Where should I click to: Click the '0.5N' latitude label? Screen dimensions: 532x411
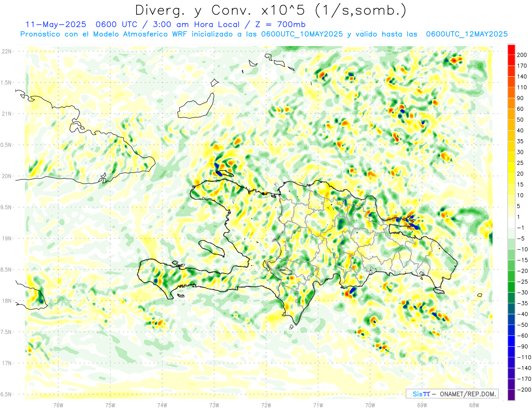(x=6, y=145)
